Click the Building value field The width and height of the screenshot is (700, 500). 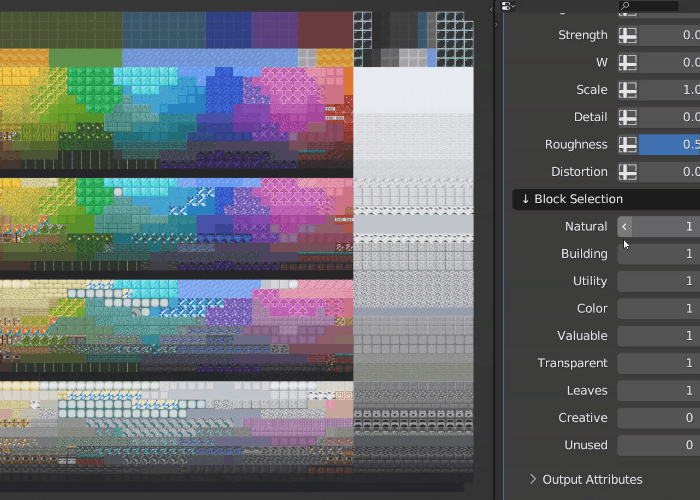click(x=659, y=254)
